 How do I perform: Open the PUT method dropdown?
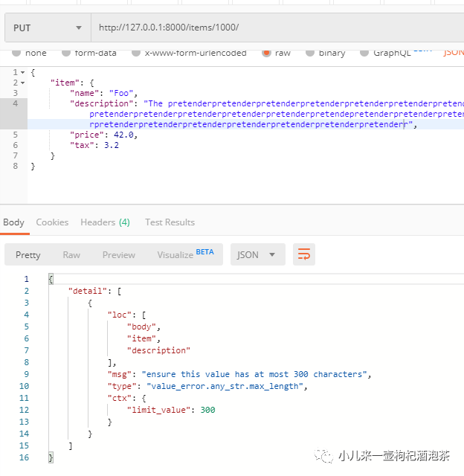coord(48,28)
